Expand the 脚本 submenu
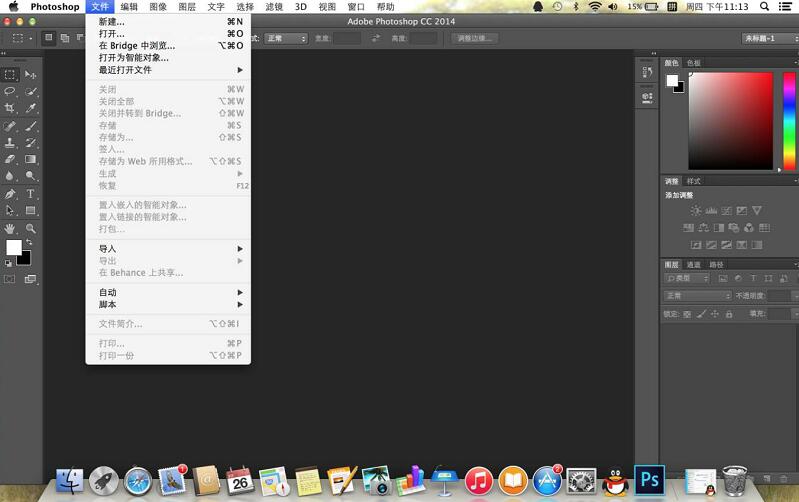Image resolution: width=799 pixels, height=502 pixels. [170, 304]
